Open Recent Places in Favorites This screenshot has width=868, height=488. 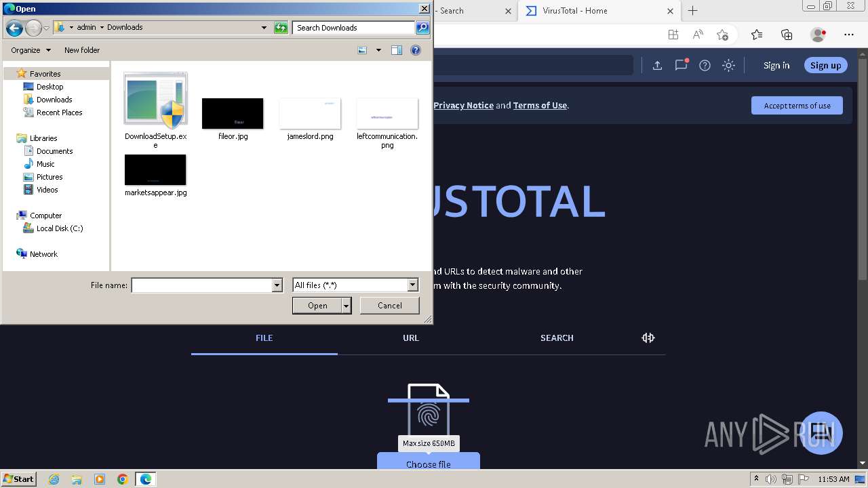click(x=59, y=113)
